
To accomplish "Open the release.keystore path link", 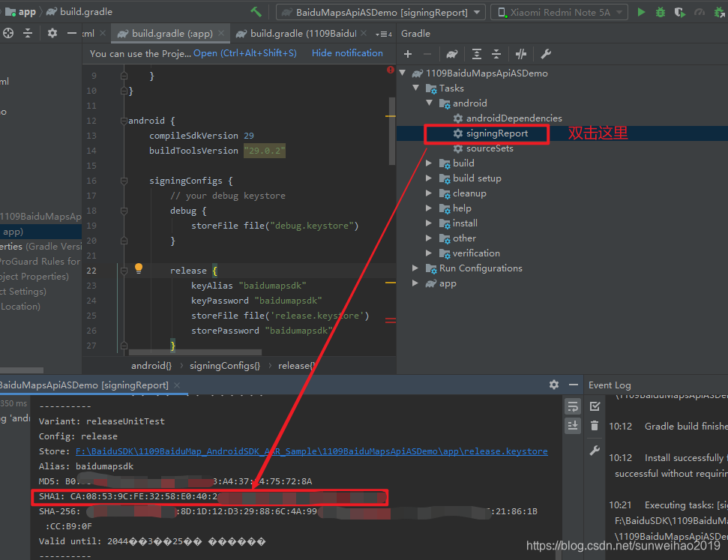I will click(312, 451).
